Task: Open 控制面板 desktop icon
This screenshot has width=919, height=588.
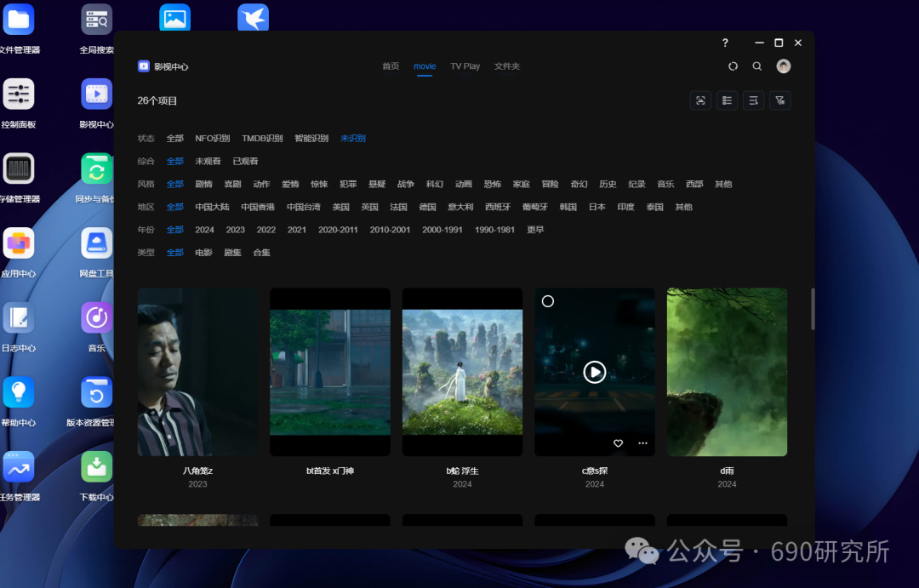Action: pyautogui.click(x=19, y=94)
